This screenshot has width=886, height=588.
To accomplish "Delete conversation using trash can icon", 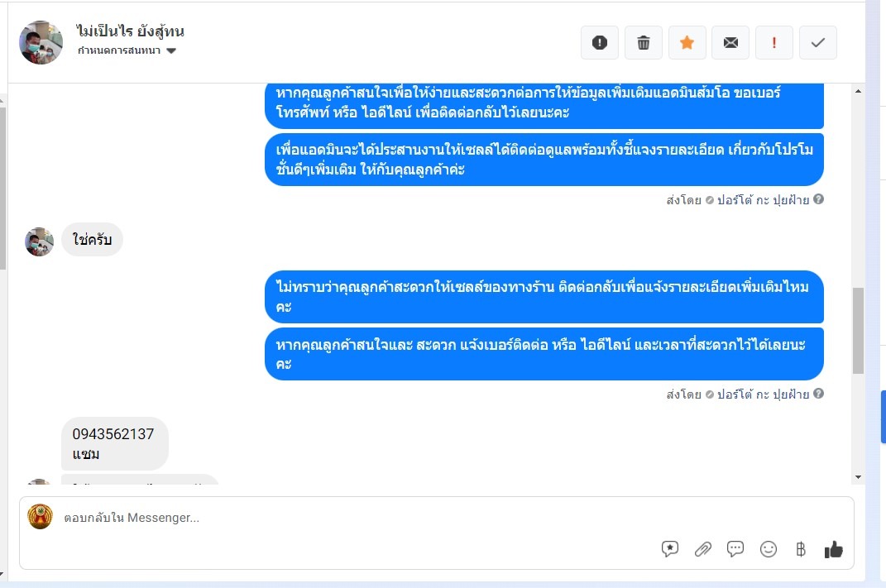I will pyautogui.click(x=643, y=42).
